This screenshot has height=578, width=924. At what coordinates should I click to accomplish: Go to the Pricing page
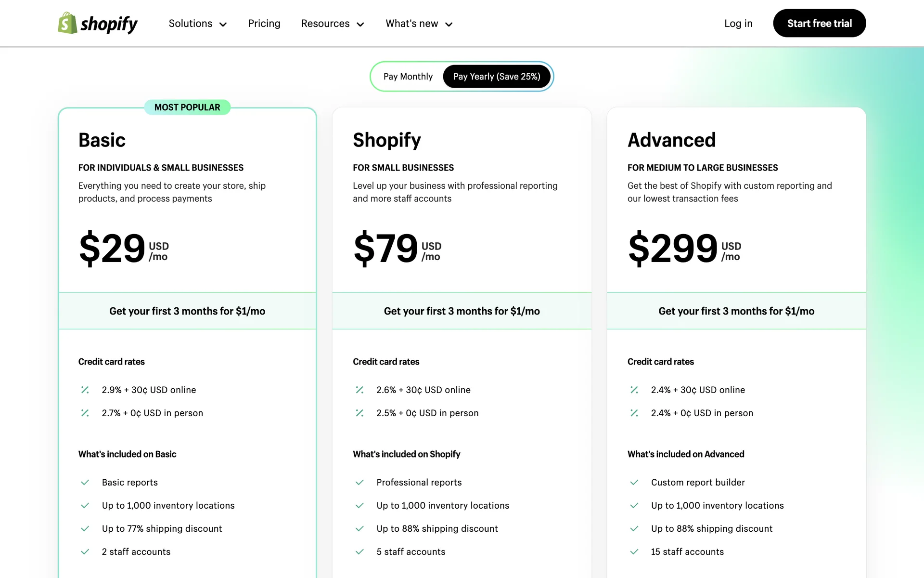point(264,24)
